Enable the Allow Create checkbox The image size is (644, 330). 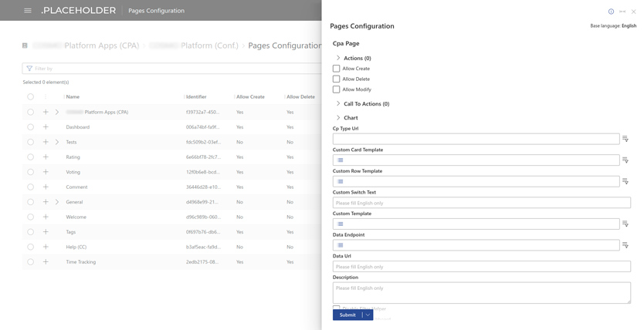coord(336,69)
